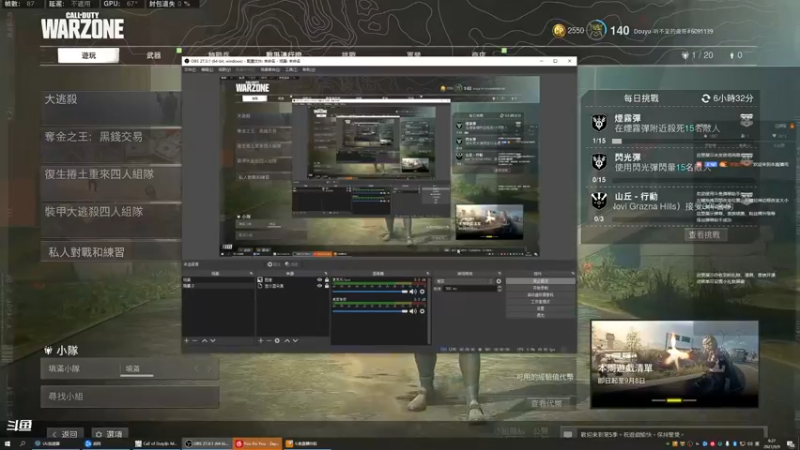Click 查看挑戰 under daily challenges
Viewport: 800px width, 450px height.
pos(704,235)
